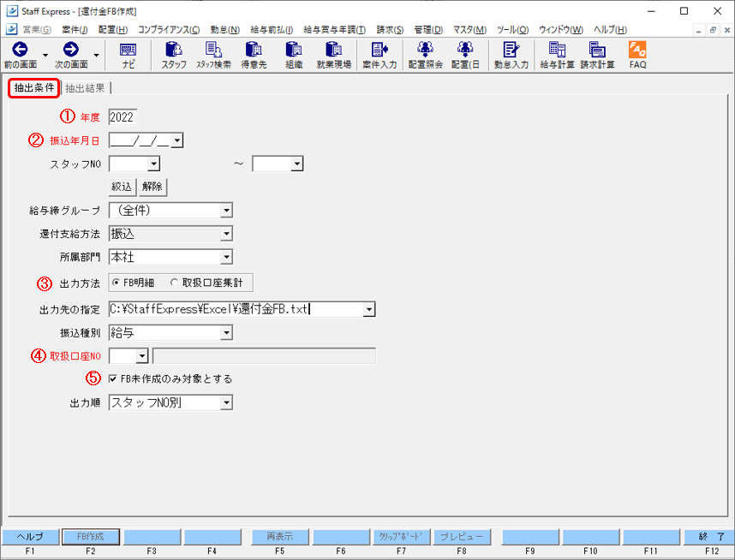Open the ヘルプ(H) menu
This screenshot has height=560, width=735.
coord(610,29)
